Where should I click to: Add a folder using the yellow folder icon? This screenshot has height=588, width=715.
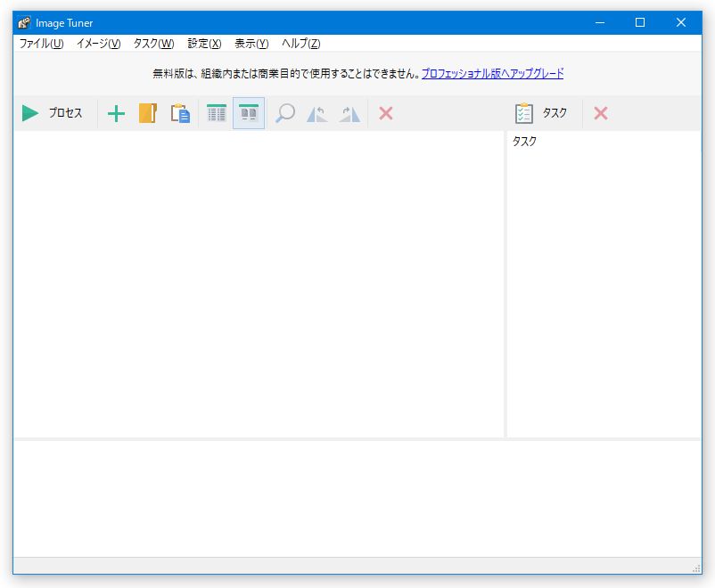click(148, 113)
